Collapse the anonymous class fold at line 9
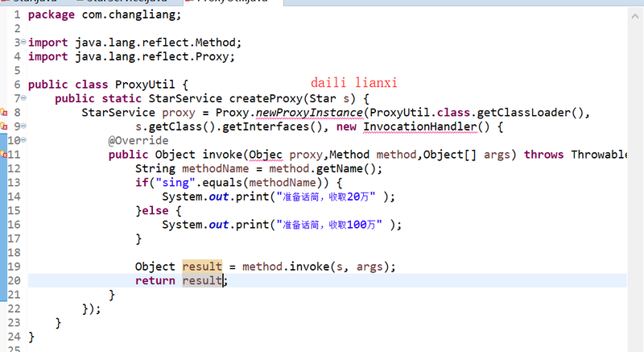644x352 pixels. point(23,126)
